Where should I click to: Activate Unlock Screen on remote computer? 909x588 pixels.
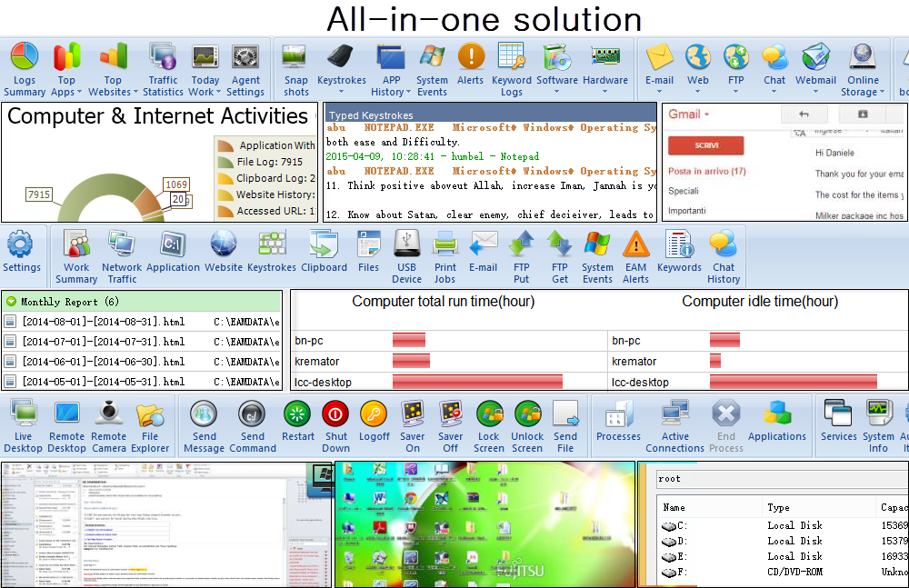tap(527, 424)
